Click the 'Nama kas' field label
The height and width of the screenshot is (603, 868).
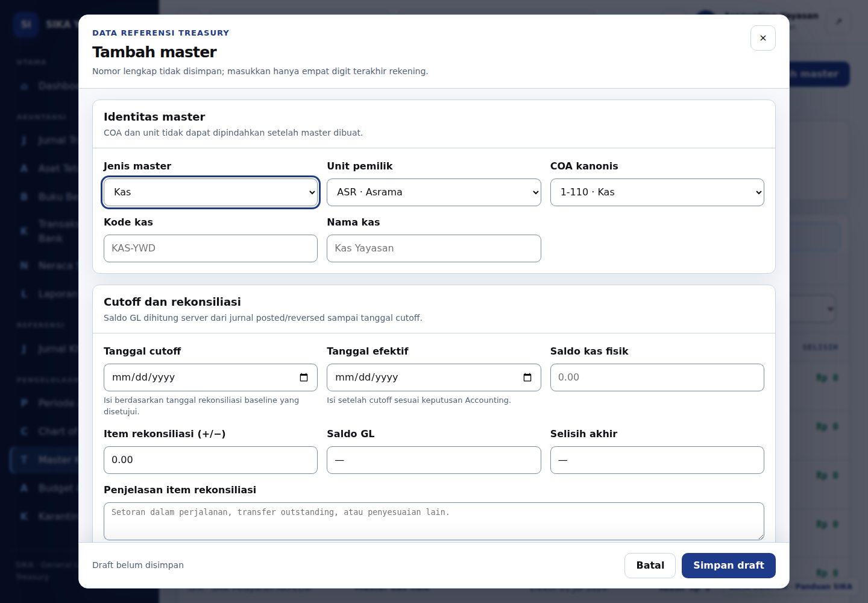[x=353, y=223]
